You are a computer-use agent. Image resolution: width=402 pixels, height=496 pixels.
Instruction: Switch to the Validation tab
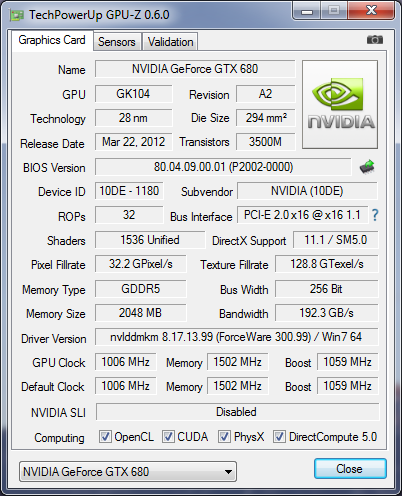click(x=170, y=42)
